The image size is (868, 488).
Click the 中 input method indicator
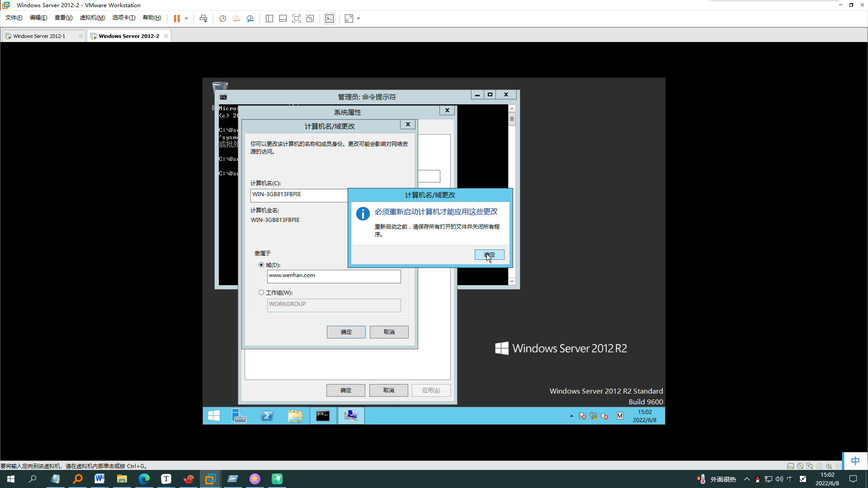pos(855,461)
